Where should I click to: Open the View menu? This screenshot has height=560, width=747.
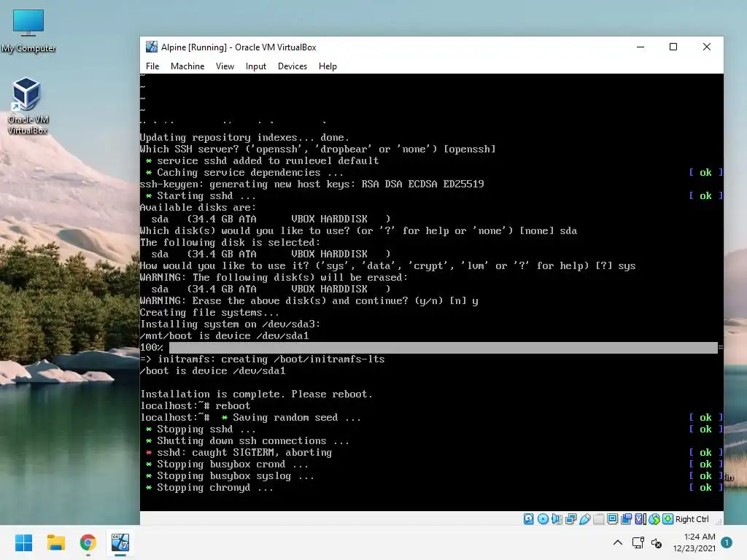(225, 66)
